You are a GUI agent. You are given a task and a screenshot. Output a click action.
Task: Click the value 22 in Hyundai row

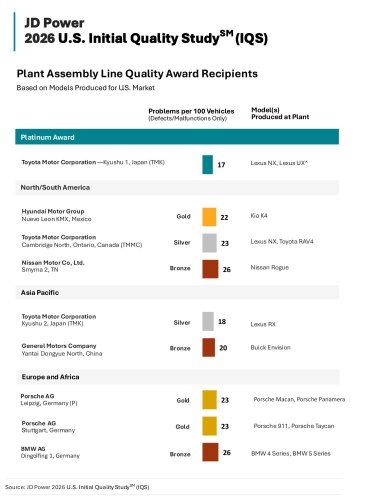(224, 217)
